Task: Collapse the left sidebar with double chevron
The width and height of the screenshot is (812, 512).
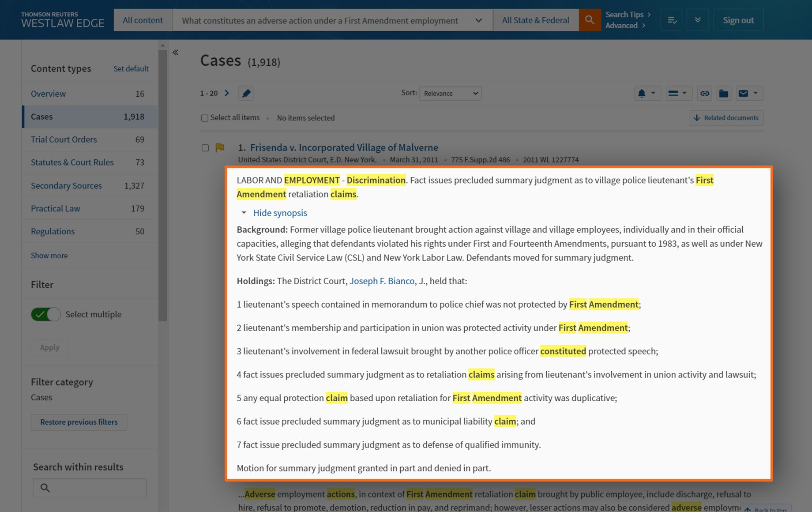Action: pos(176,53)
